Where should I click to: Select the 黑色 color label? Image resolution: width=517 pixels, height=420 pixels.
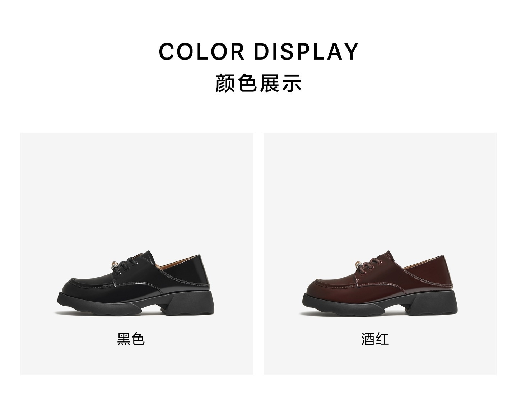131,339
